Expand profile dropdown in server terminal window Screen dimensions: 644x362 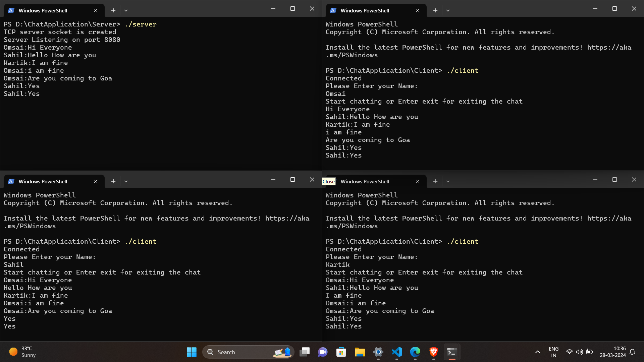(126, 10)
